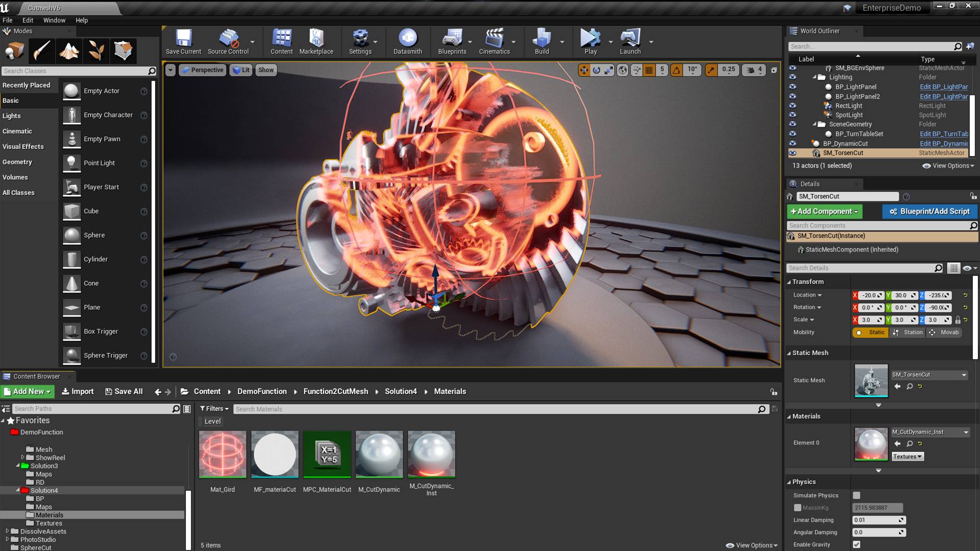Click Datasmith toolbar icon
Image resolution: width=980 pixels, height=551 pixels.
[x=408, y=41]
